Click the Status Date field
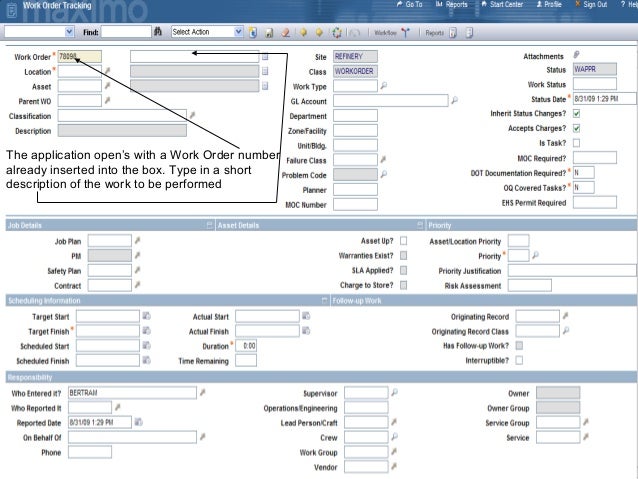The image size is (638, 479). tap(604, 99)
